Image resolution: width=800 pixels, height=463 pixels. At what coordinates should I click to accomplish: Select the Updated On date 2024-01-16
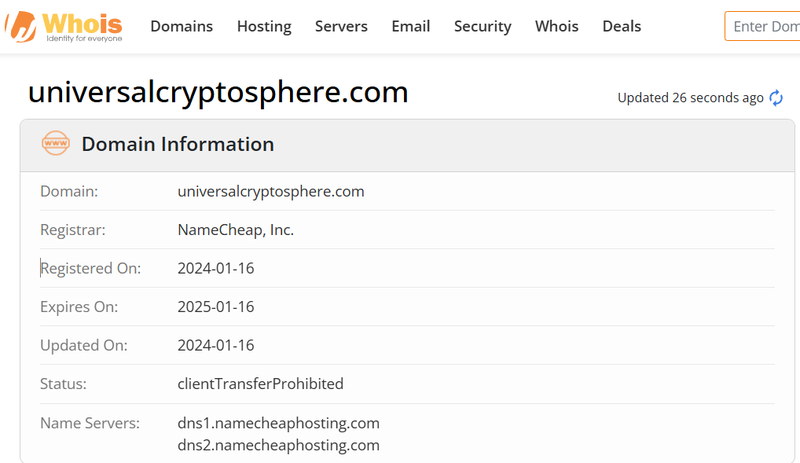[x=216, y=346]
